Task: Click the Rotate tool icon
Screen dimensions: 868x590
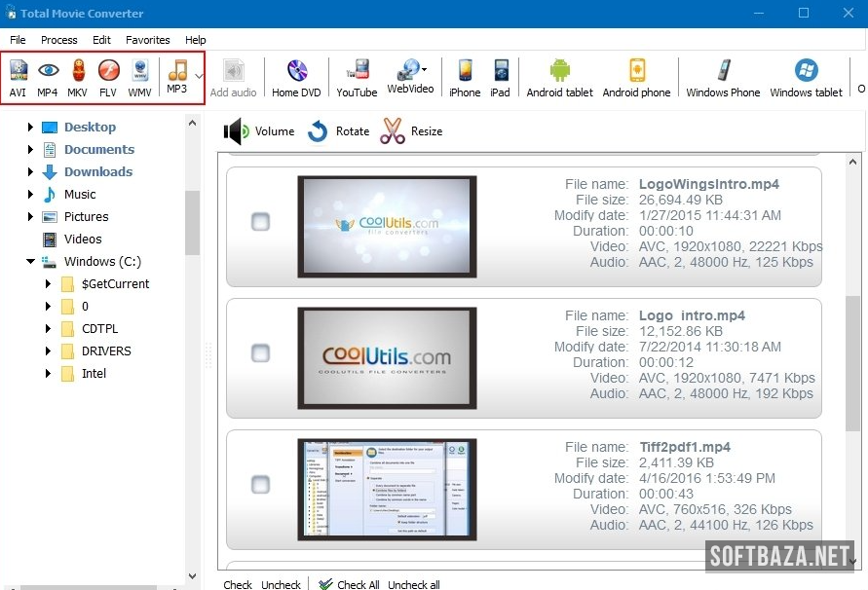Action: pos(318,131)
